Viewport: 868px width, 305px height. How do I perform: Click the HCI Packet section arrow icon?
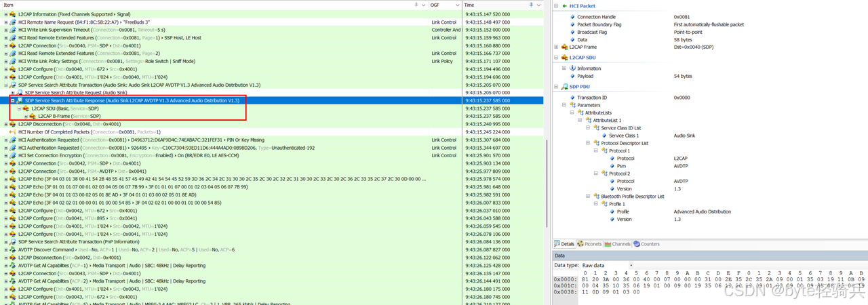coord(564,5)
